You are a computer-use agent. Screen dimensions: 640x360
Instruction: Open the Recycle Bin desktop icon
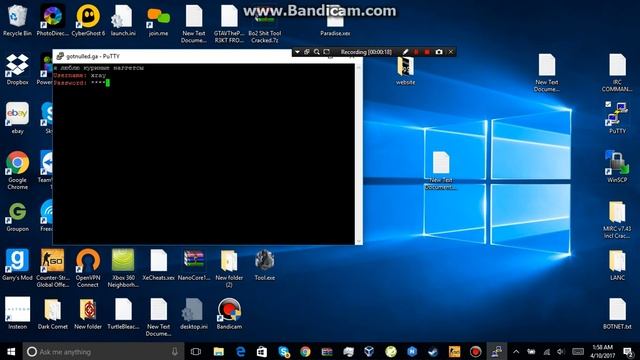[x=17, y=20]
